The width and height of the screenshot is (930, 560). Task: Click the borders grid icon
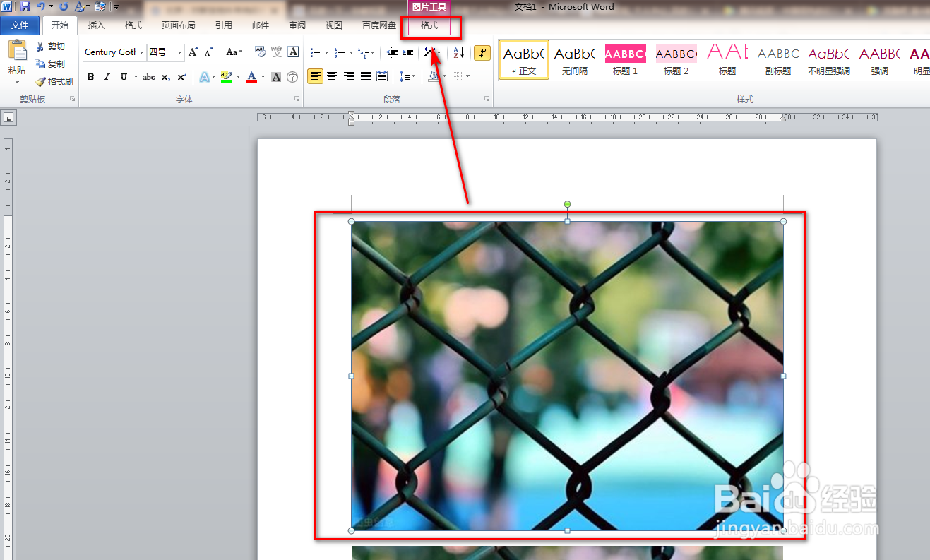(x=458, y=76)
